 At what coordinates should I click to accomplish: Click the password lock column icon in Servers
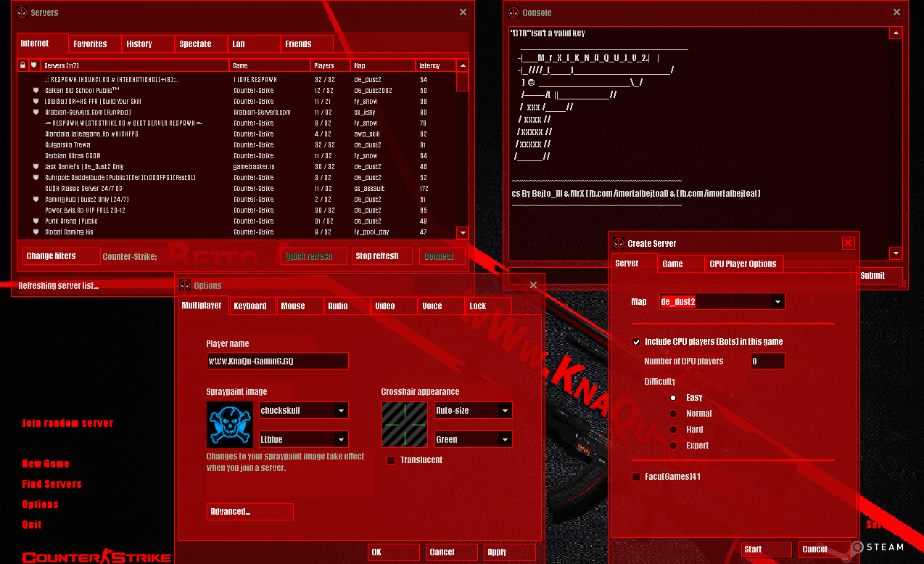tap(22, 65)
